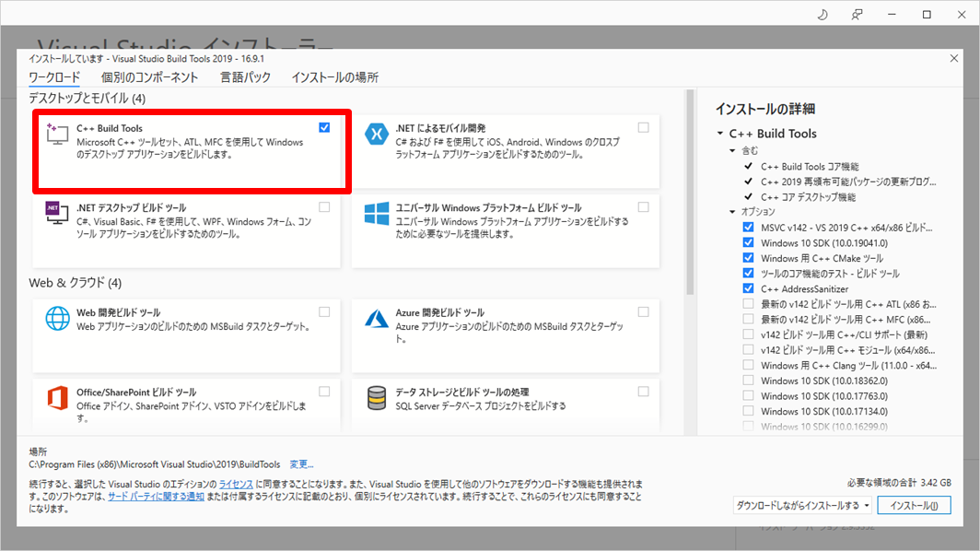Collapse the オプション section arrow
This screenshot has height=551, width=980.
pos(732,212)
